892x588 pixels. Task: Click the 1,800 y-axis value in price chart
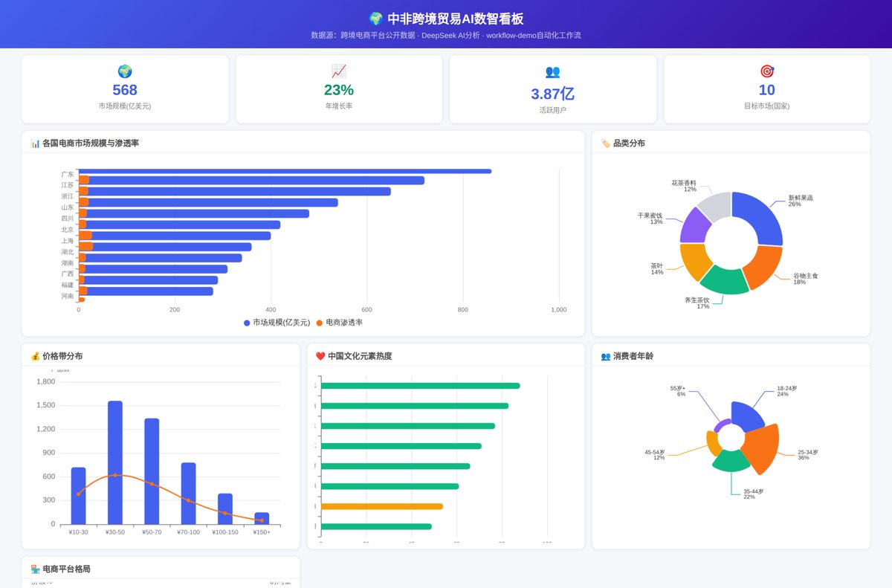click(x=46, y=381)
